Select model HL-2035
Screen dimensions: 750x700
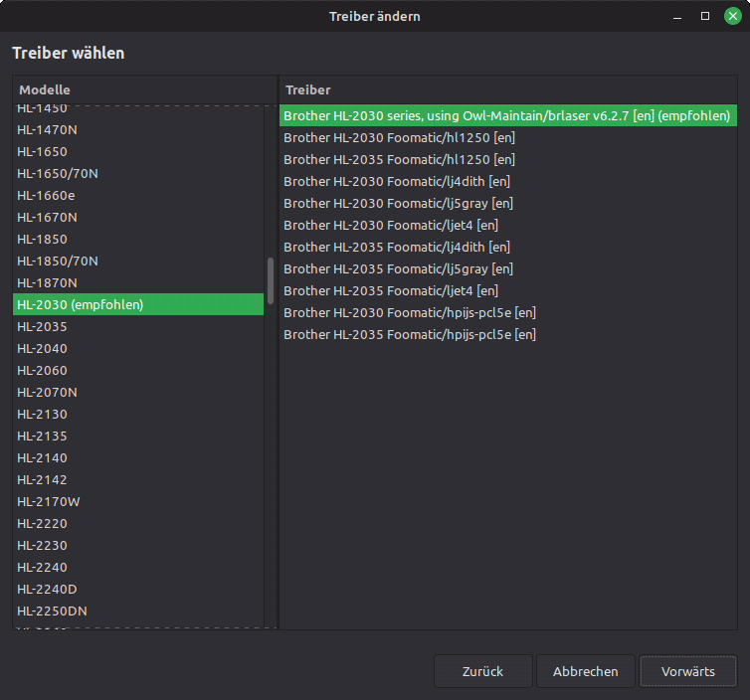(x=138, y=326)
